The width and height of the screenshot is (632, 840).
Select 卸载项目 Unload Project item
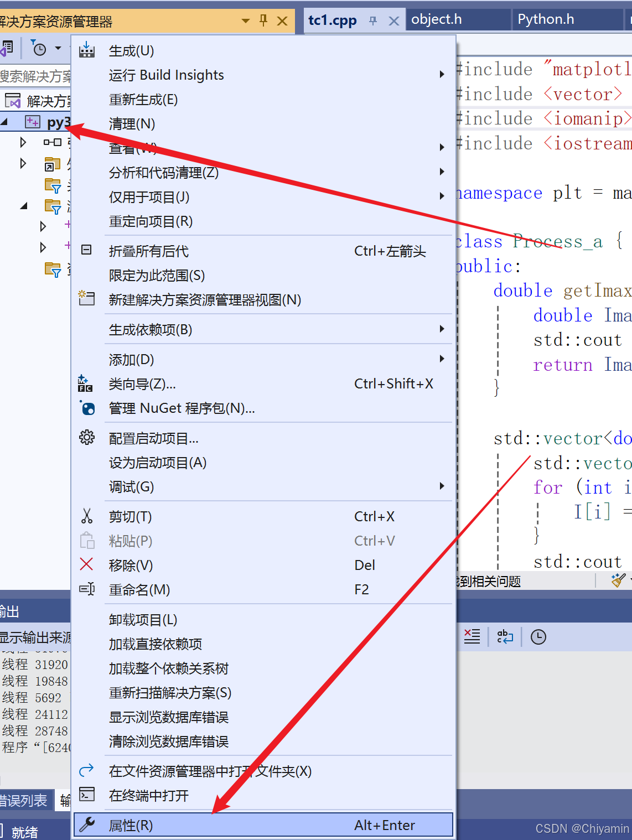coord(263,620)
